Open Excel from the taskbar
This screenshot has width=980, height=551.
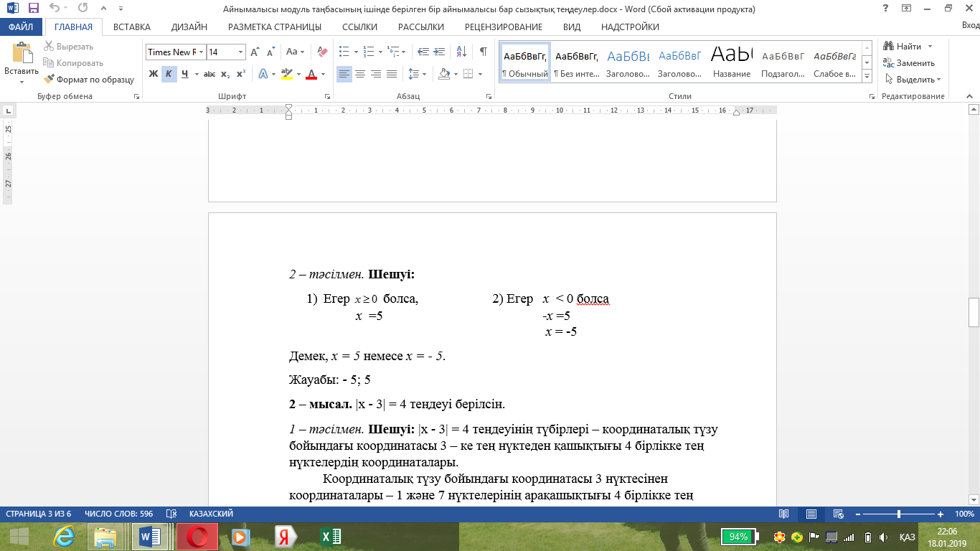331,537
